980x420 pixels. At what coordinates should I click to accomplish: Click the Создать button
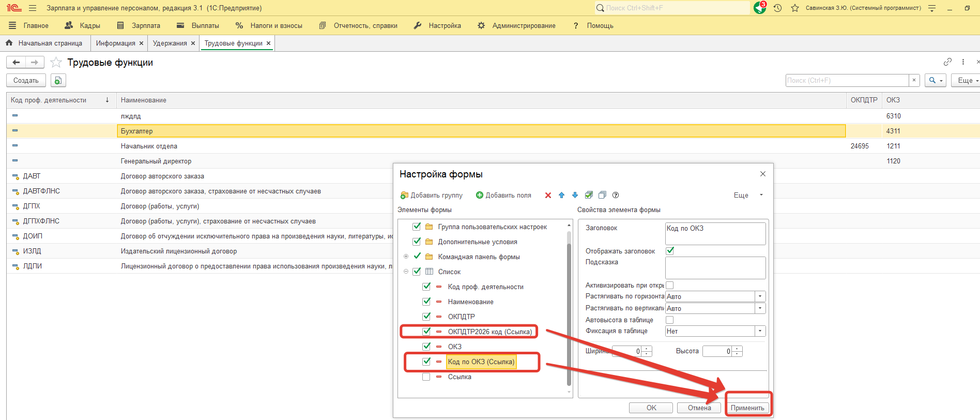coord(26,80)
